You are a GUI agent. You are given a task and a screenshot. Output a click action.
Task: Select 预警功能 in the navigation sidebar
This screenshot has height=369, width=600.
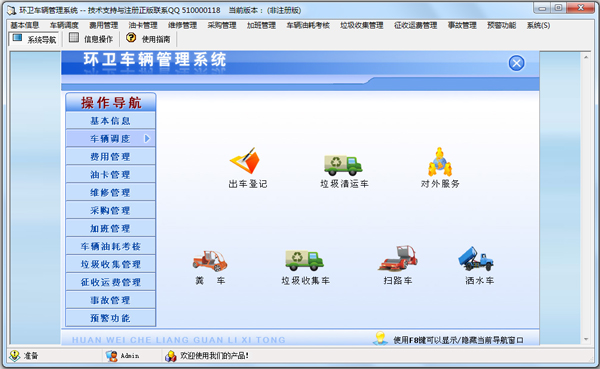click(110, 318)
